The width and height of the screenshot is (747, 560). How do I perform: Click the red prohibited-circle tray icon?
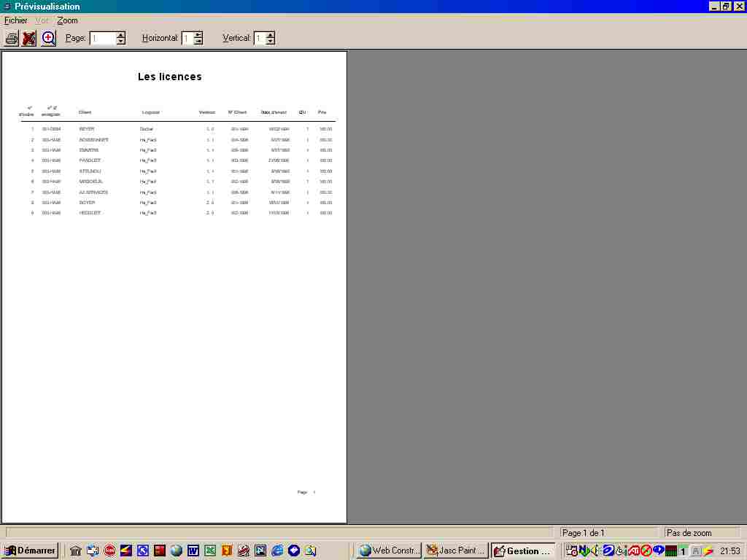pyautogui.click(x=646, y=551)
